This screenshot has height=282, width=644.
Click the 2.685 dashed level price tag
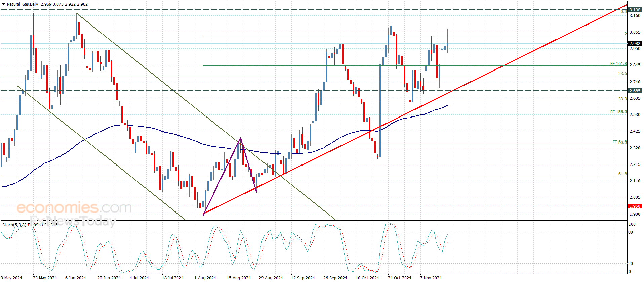[x=635, y=91]
